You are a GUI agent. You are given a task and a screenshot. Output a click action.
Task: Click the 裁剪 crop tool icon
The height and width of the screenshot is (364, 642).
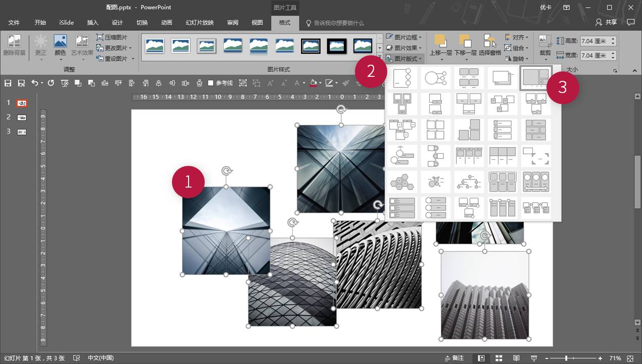point(545,45)
